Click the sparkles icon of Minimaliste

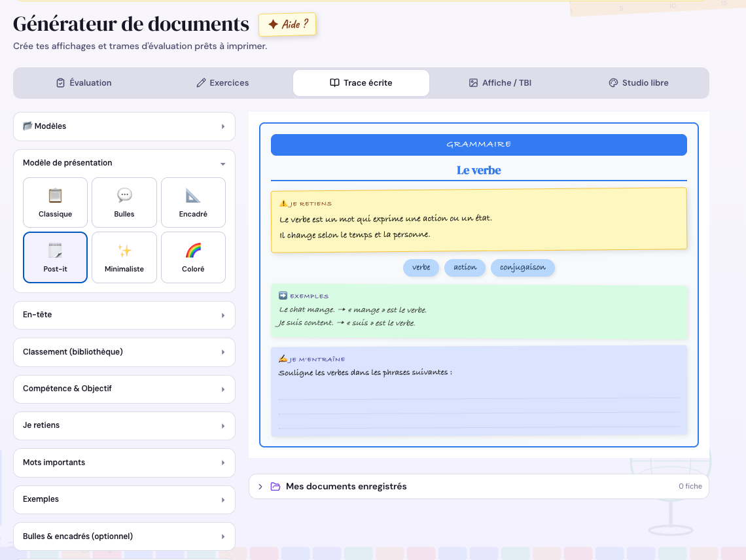124,251
